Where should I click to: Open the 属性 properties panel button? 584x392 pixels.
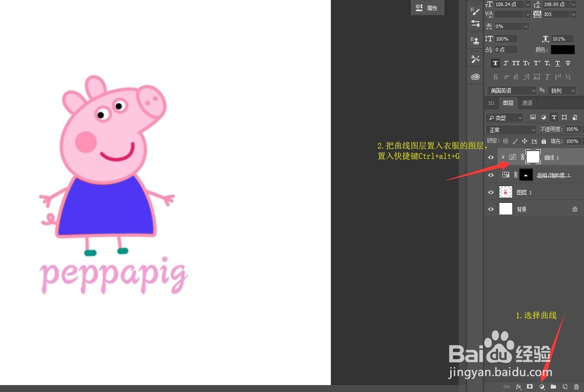[x=427, y=8]
